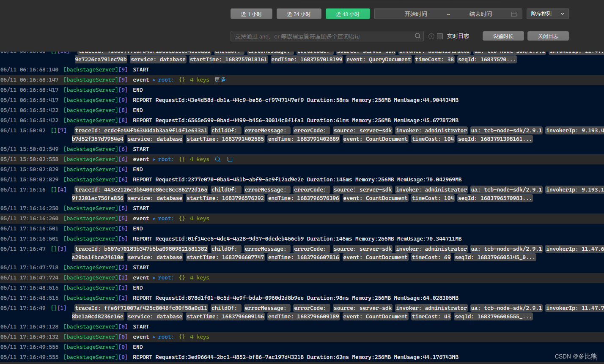Click REPORT line with RequestId 01f14ee5
The width and height of the screenshot is (604, 364).
point(297,239)
